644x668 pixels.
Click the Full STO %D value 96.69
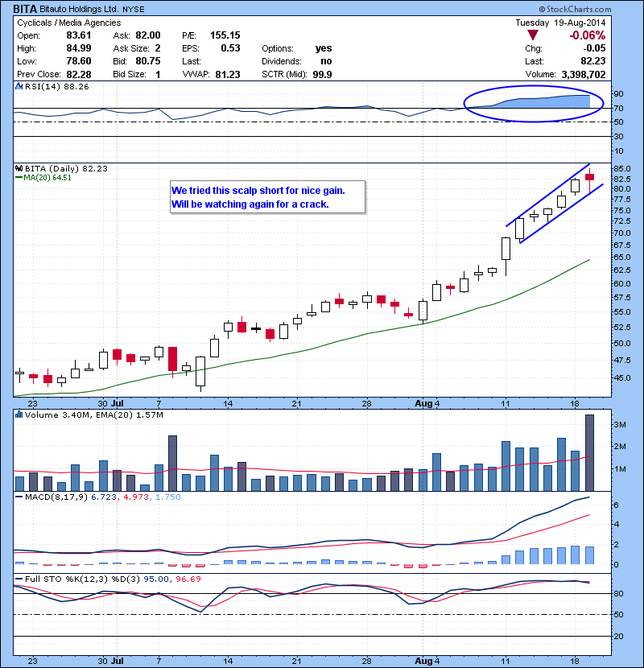[188, 579]
